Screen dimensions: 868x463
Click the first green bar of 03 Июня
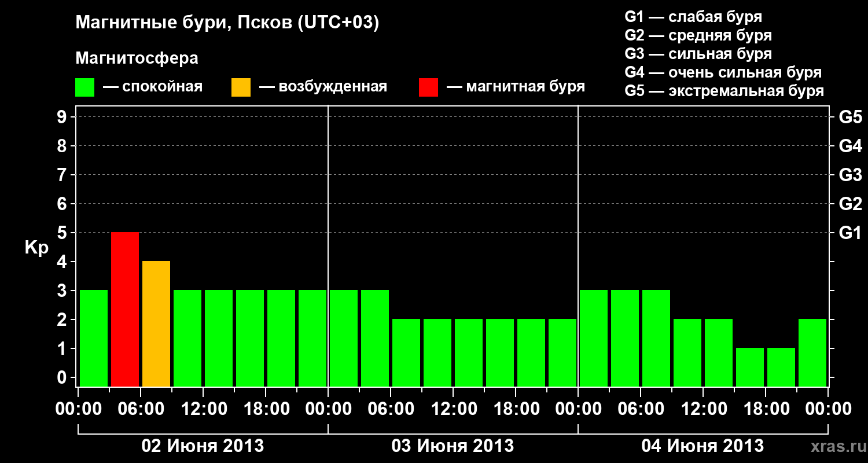coord(344,338)
